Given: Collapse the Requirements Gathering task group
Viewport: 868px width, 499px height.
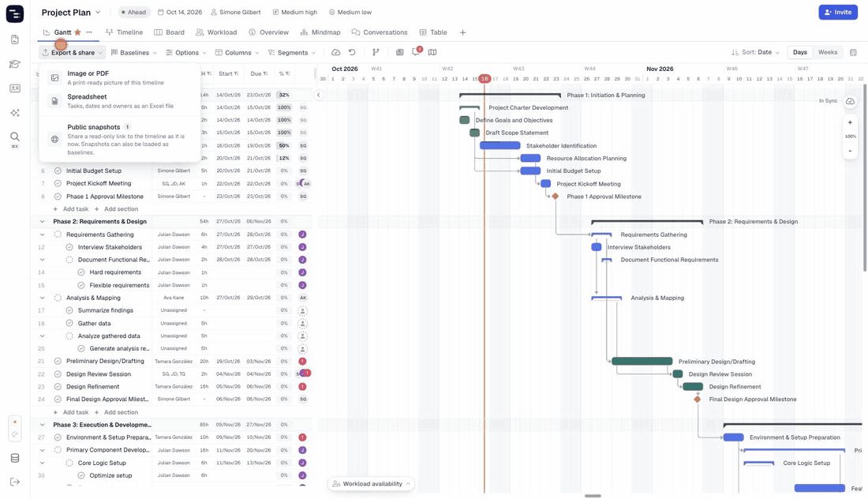Looking at the screenshot, I should (x=42, y=234).
